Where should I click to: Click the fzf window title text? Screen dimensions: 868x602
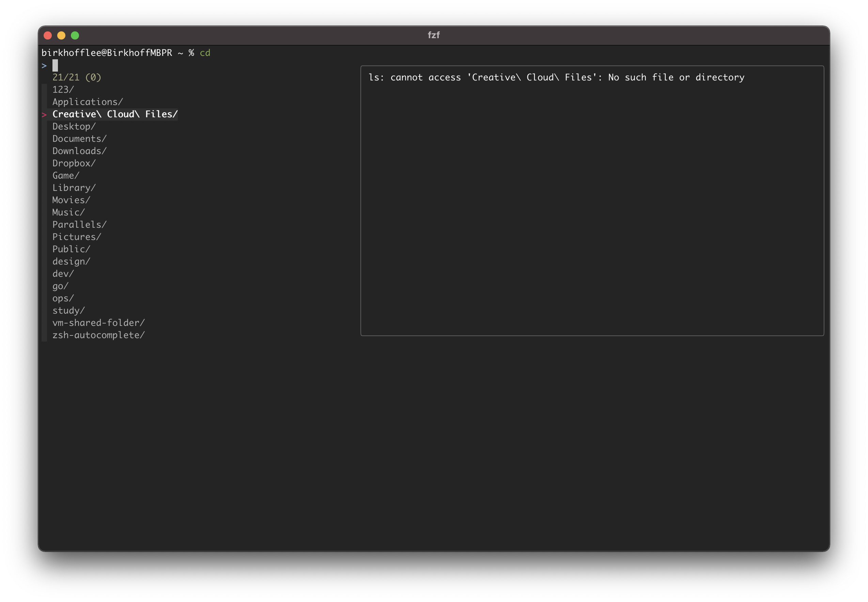click(434, 35)
